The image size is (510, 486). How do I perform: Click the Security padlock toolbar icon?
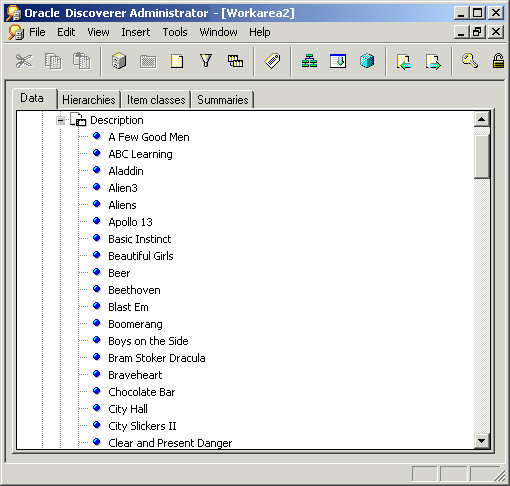click(498, 61)
